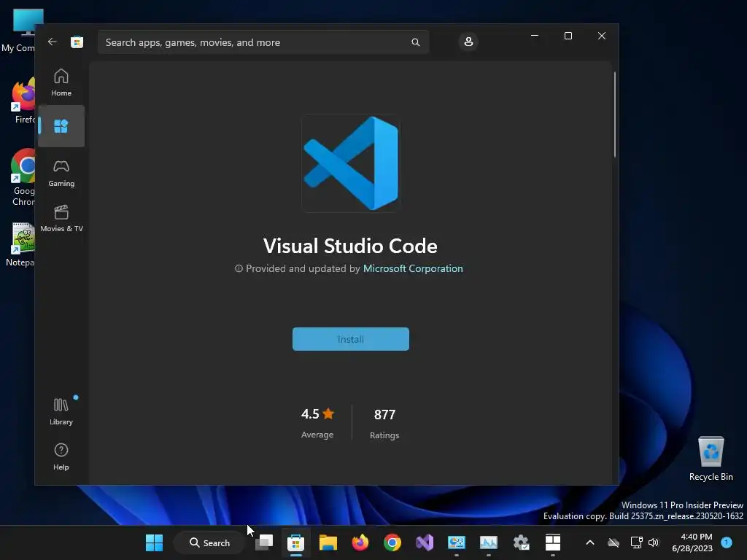Screen dimensions: 747x560
Task: Select the Apps section in sidebar
Action: pyautogui.click(x=61, y=126)
